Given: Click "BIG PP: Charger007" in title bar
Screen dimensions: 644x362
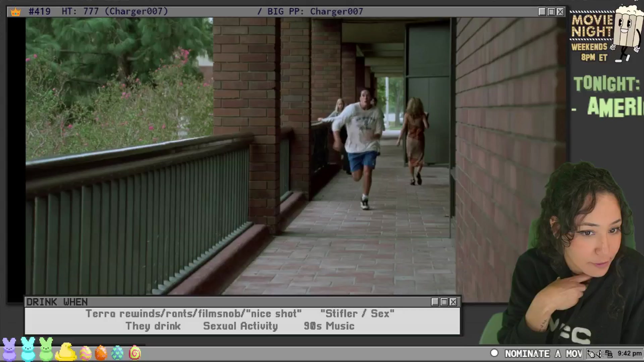Looking at the screenshot, I should click(x=315, y=11).
